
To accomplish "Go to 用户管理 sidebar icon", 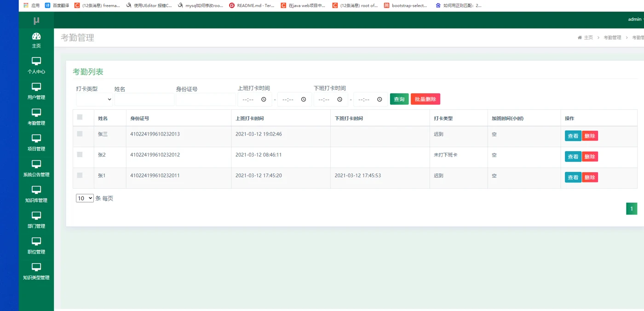I will coord(36,87).
